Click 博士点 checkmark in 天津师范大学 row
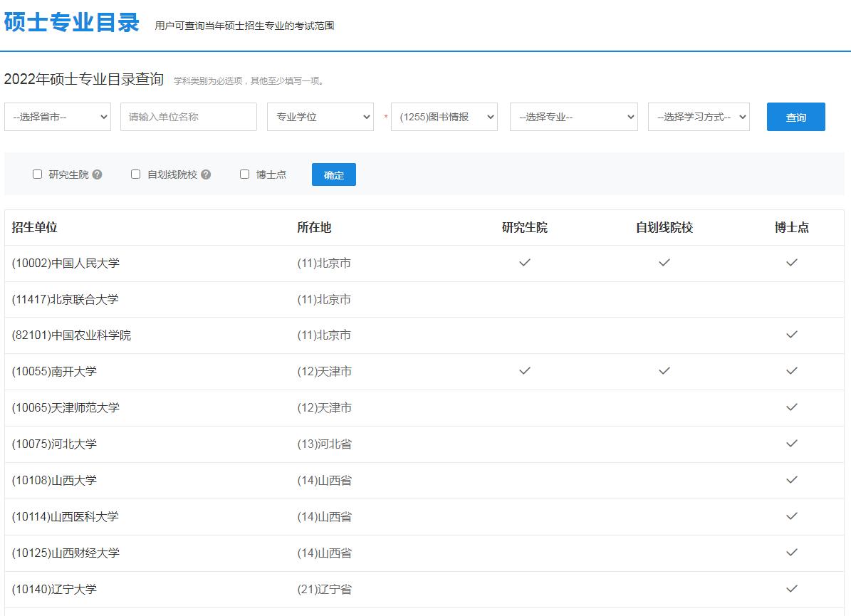This screenshot has width=851, height=616. coord(792,407)
